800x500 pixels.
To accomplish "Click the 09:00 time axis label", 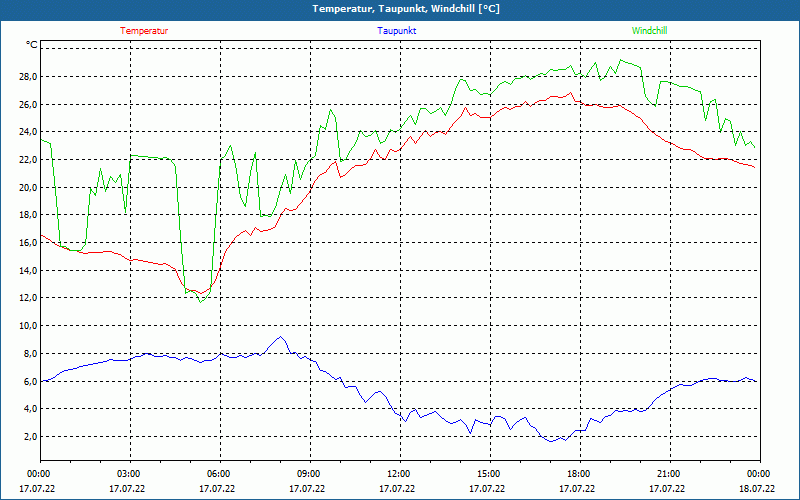I will [309, 474].
